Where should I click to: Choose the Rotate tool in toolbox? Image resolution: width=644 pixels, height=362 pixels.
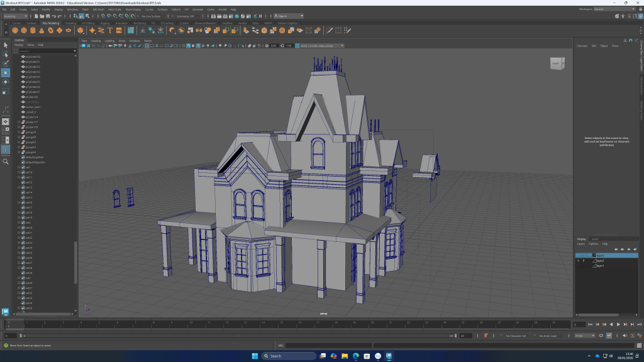click(6, 82)
